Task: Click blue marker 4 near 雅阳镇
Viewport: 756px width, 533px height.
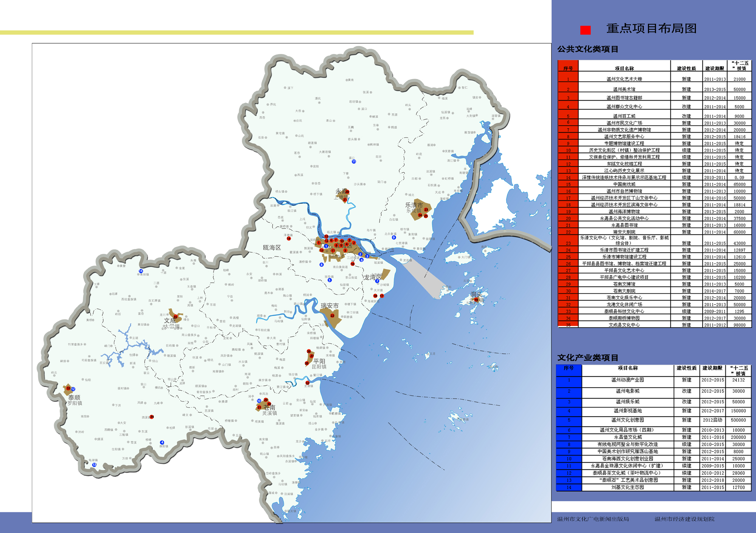Action: [x=162, y=442]
